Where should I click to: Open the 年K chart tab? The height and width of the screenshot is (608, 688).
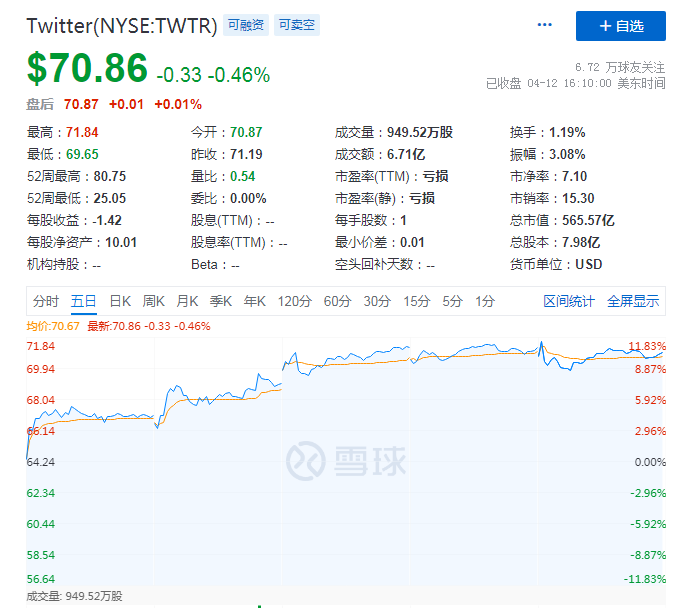coord(255,301)
